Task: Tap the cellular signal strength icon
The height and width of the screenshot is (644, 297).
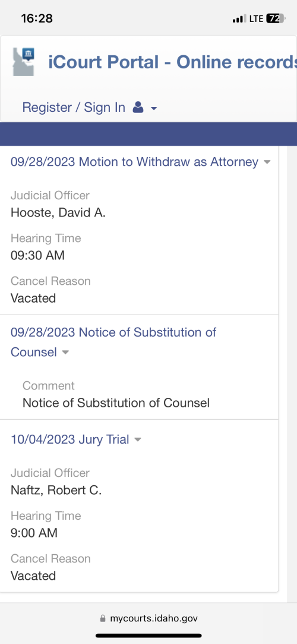Action: pos(238,19)
